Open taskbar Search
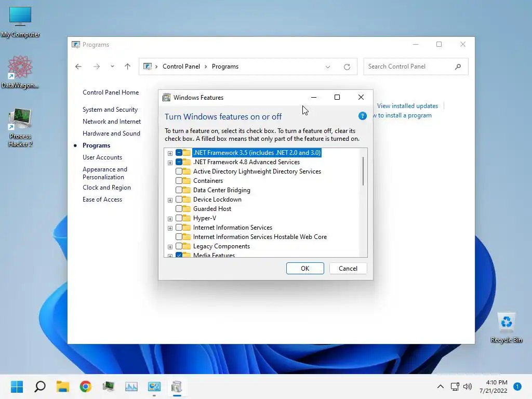532x399 pixels. pos(40,387)
